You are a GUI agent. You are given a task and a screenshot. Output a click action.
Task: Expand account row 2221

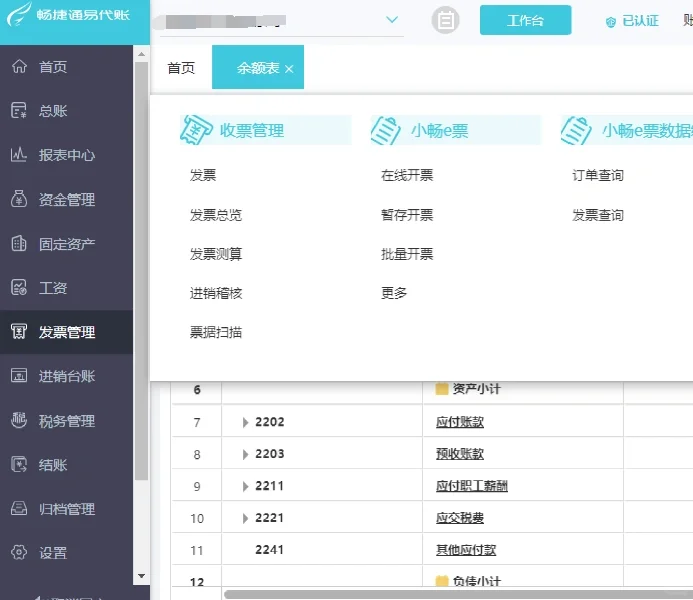click(245, 518)
